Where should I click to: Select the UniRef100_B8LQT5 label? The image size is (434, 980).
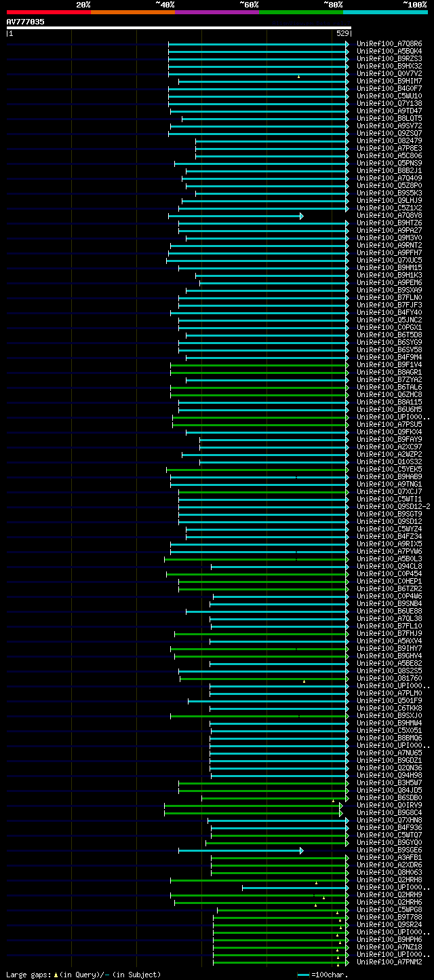(389, 119)
